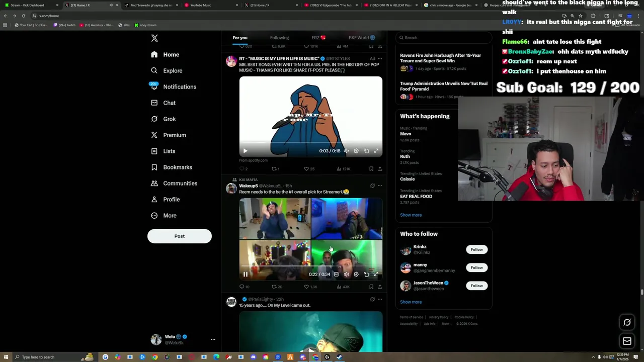This screenshot has height=362, width=644.
Task: Toggle sound on the Wakeup5 video
Action: tap(346, 274)
